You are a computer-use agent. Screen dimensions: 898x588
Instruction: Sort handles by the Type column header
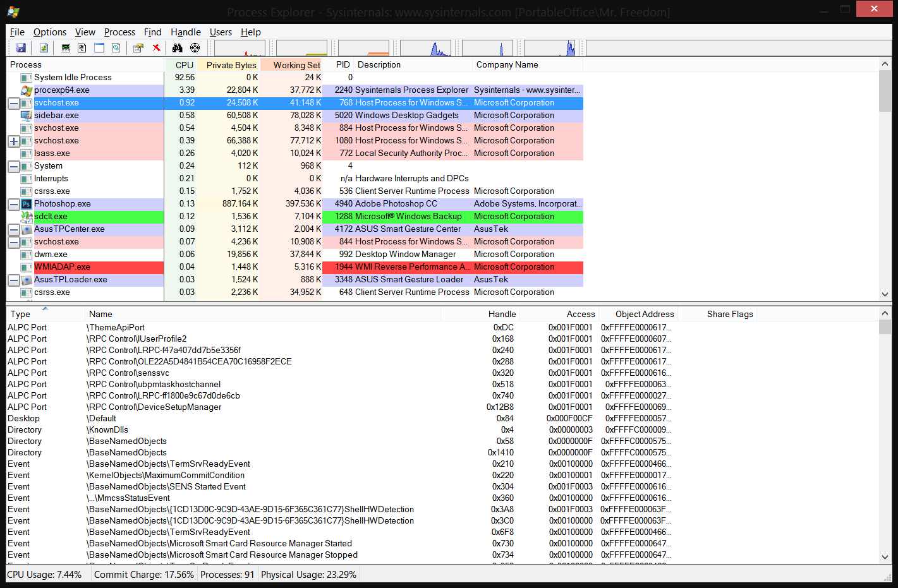click(x=46, y=314)
